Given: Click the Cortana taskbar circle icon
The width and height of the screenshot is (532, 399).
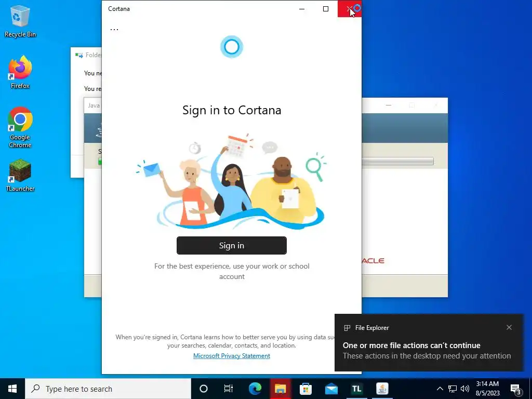Looking at the screenshot, I should pos(203,389).
